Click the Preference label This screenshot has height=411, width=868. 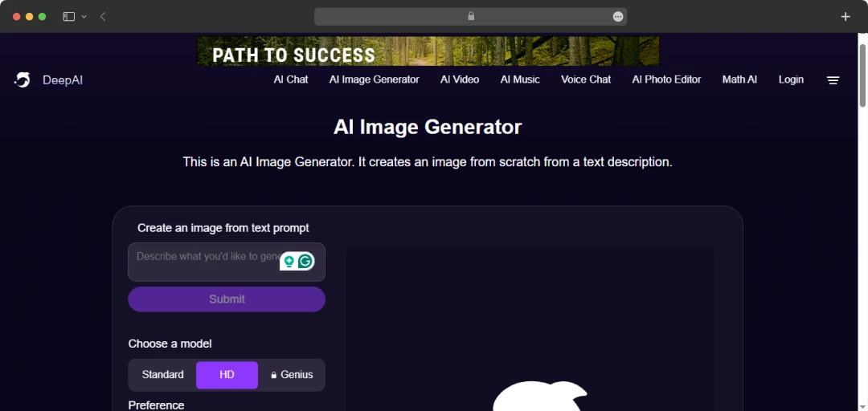(156, 405)
